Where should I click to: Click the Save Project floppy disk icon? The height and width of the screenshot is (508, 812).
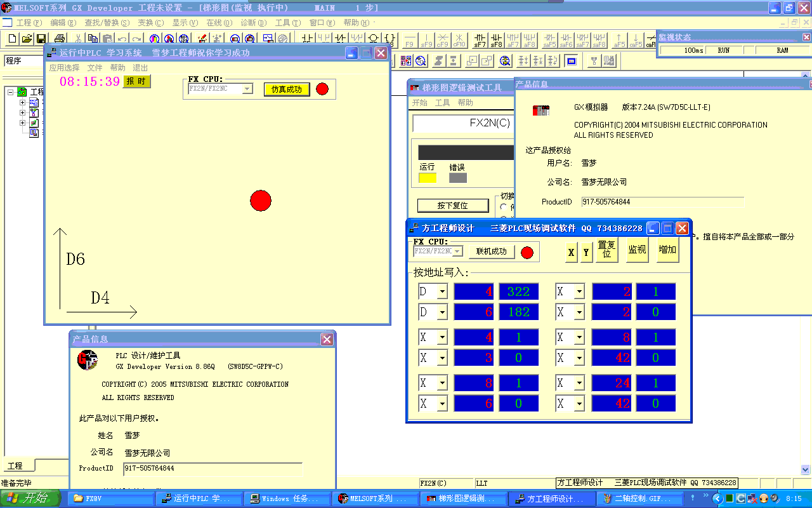coord(41,39)
